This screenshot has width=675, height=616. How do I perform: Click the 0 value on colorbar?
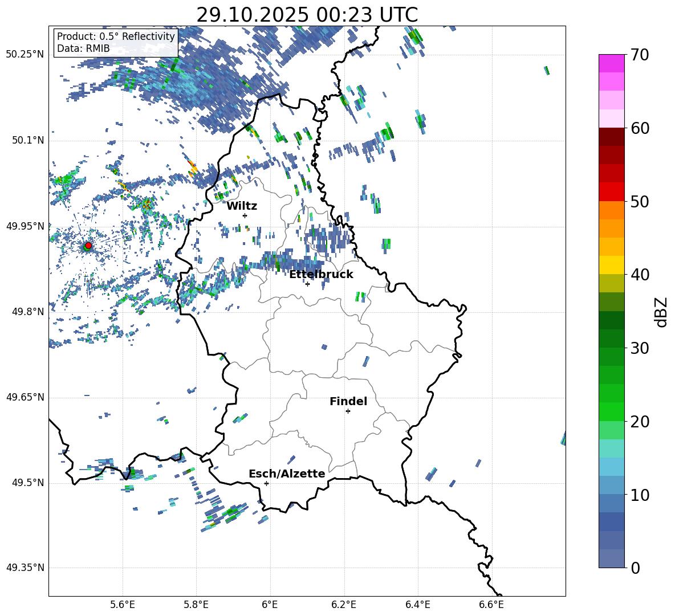[x=635, y=568]
